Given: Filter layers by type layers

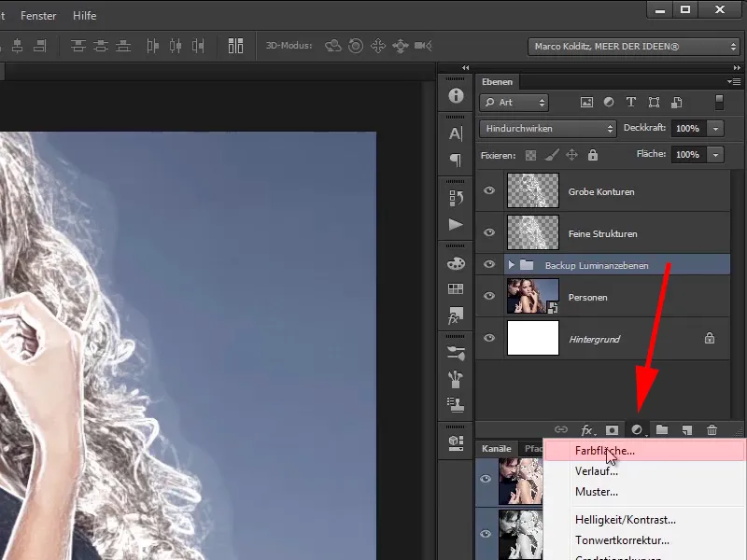Looking at the screenshot, I should pos(631,102).
